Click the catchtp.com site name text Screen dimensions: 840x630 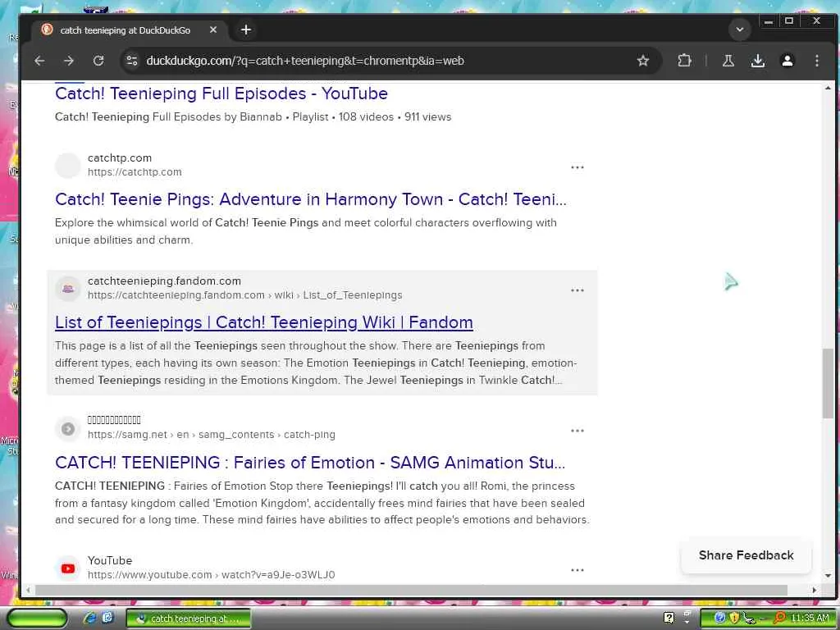(120, 158)
